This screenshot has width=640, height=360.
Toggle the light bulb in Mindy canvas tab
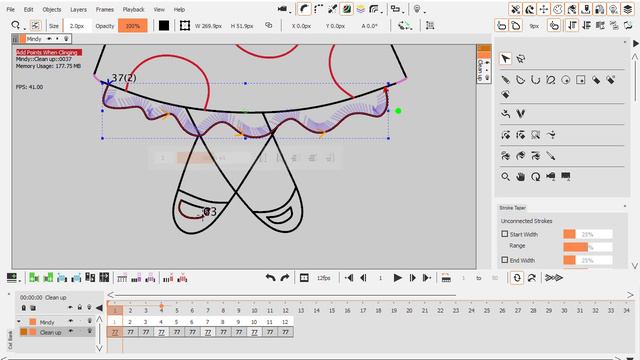pos(66,39)
